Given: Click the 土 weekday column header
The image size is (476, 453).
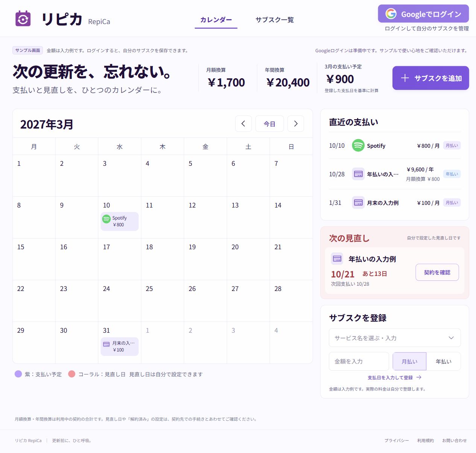Looking at the screenshot, I should [x=248, y=147].
